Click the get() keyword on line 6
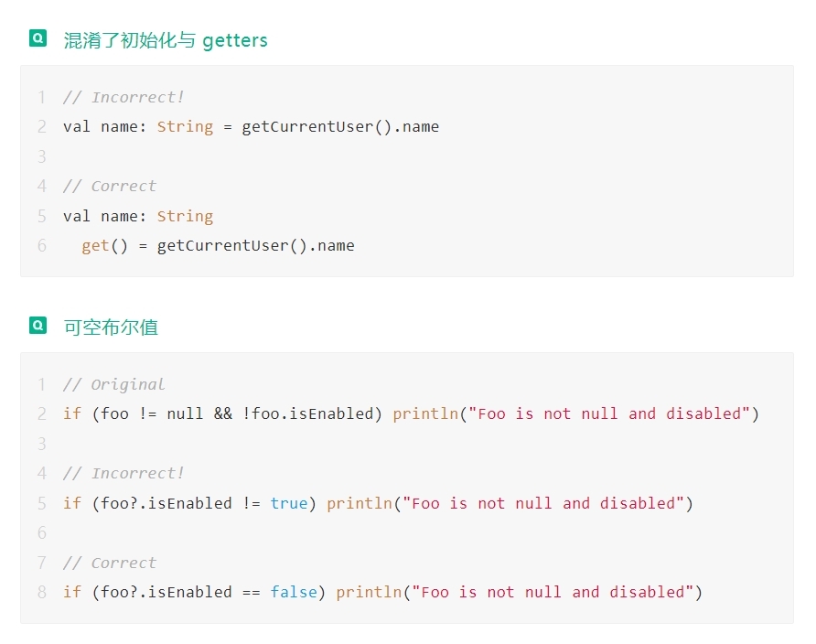 [x=104, y=245]
